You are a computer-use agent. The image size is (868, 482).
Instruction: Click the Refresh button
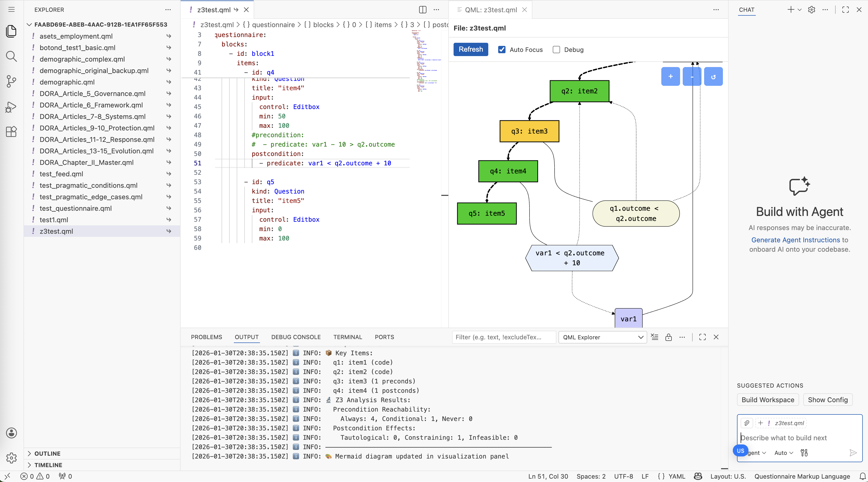pos(470,49)
